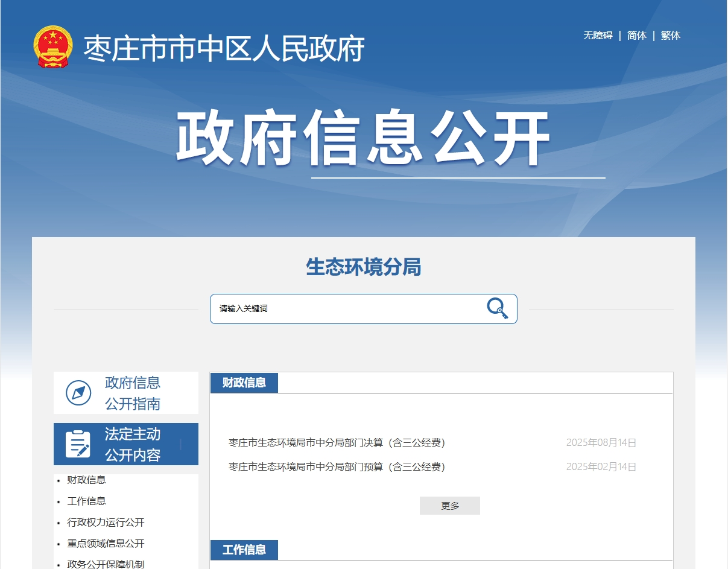The height and width of the screenshot is (569, 728).
Task: Click the 工作信息 panel header tab
Action: point(244,550)
